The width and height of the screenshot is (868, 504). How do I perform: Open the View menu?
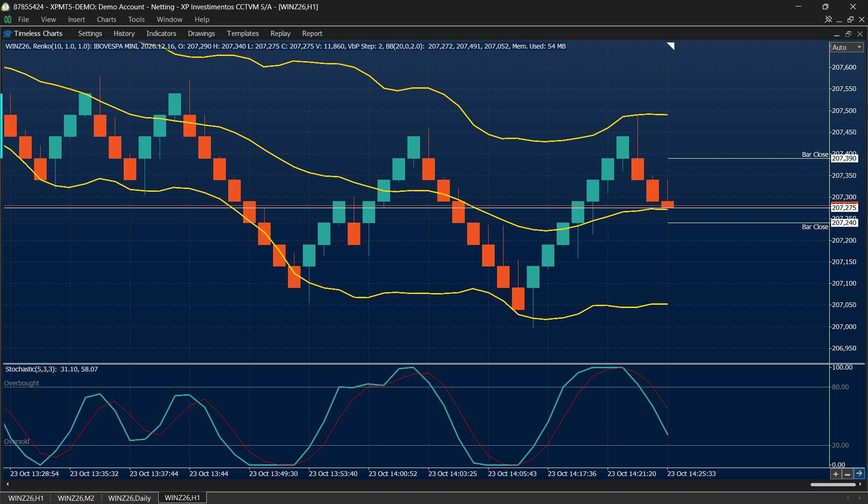(x=48, y=19)
